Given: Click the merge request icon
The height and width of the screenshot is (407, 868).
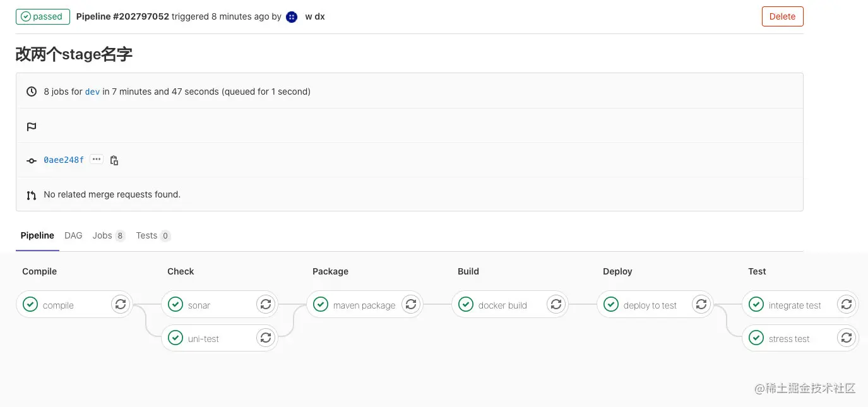Looking at the screenshot, I should click(32, 195).
